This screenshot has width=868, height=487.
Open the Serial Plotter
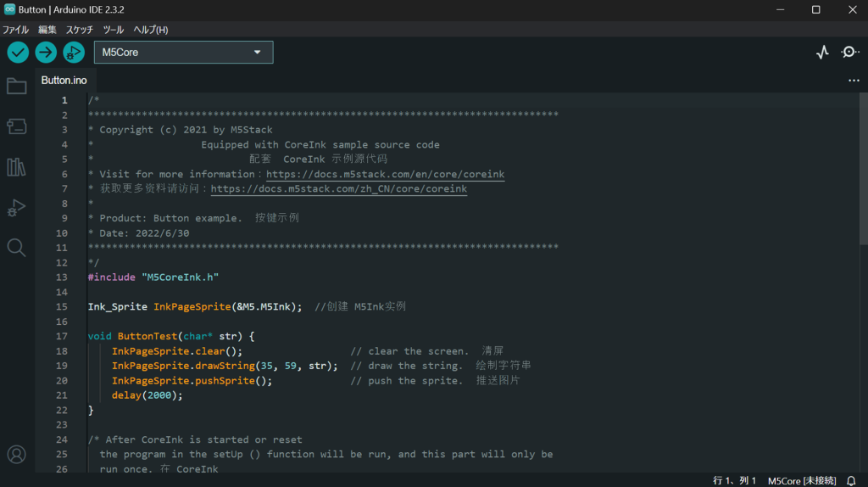822,52
